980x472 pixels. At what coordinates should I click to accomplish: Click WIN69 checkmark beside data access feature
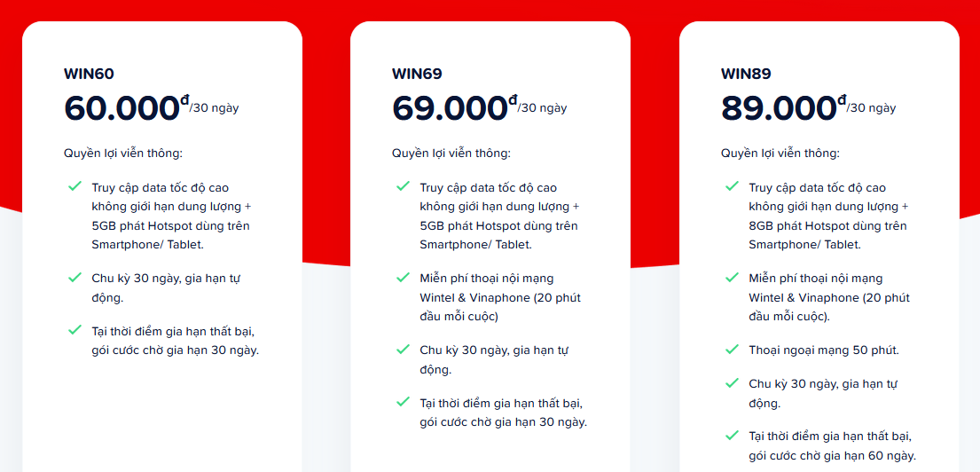404,186
